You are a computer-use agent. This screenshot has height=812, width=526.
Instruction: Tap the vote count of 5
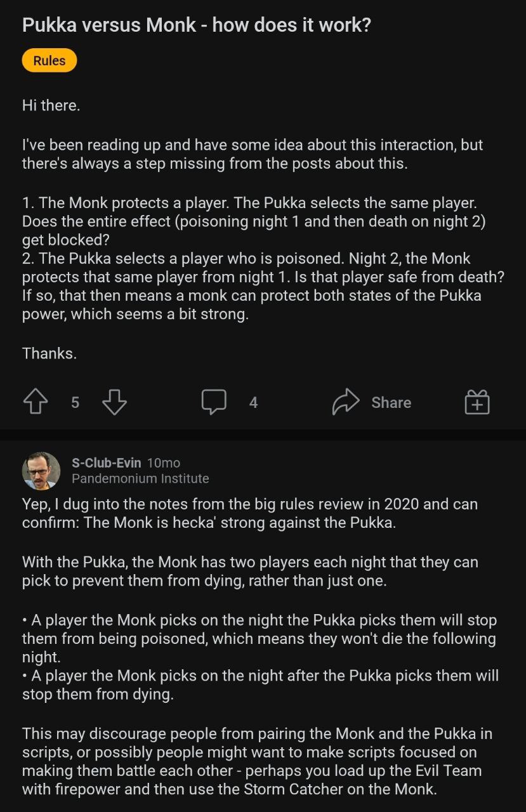tap(75, 402)
